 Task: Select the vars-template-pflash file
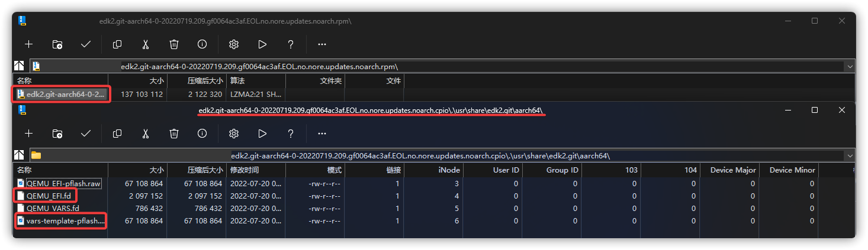[x=60, y=220]
